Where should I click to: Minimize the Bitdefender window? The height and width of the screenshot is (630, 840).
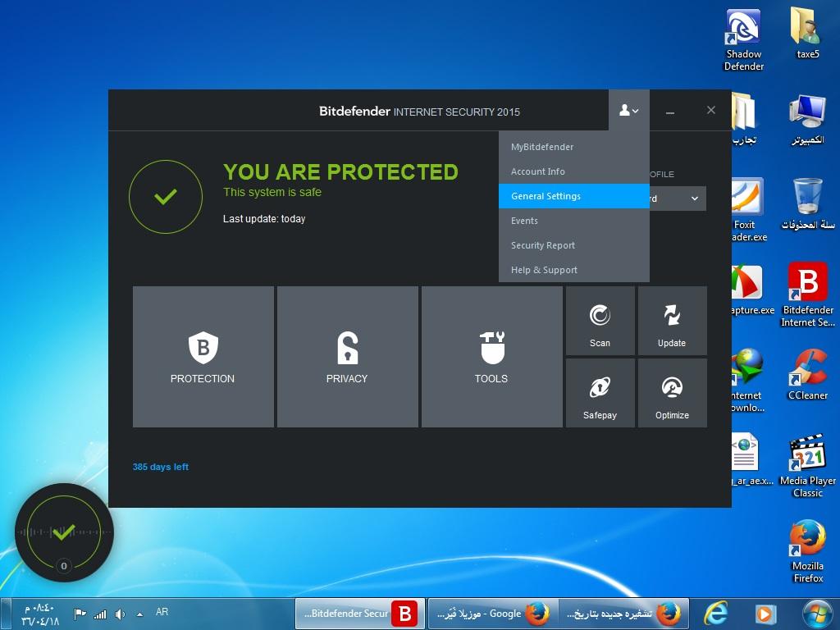(669, 112)
